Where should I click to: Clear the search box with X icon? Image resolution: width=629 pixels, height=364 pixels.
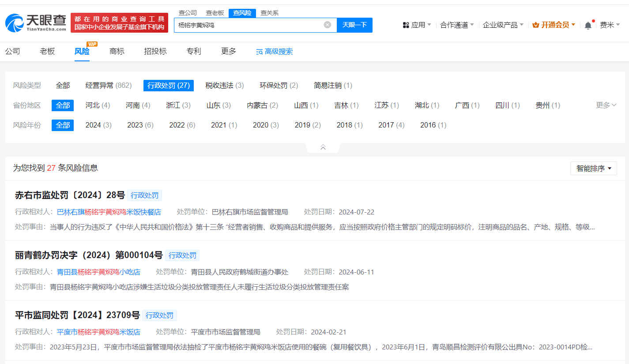pos(328,25)
